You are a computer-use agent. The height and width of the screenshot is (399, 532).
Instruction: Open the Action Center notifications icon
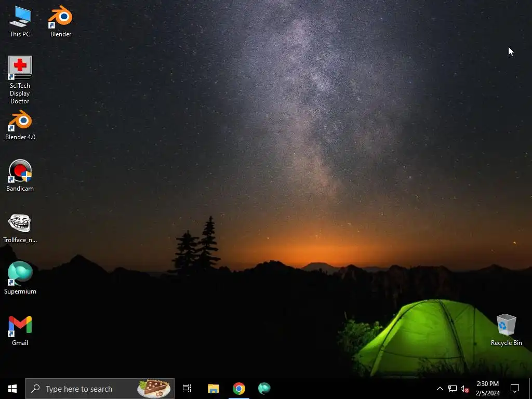515,389
